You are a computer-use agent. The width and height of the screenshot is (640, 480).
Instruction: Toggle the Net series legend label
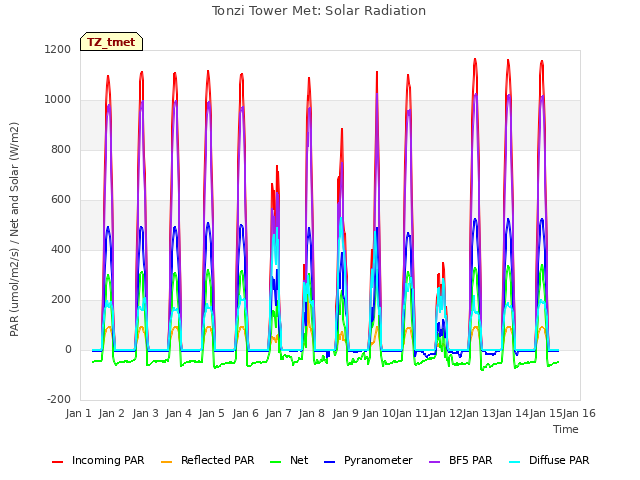coord(299,460)
